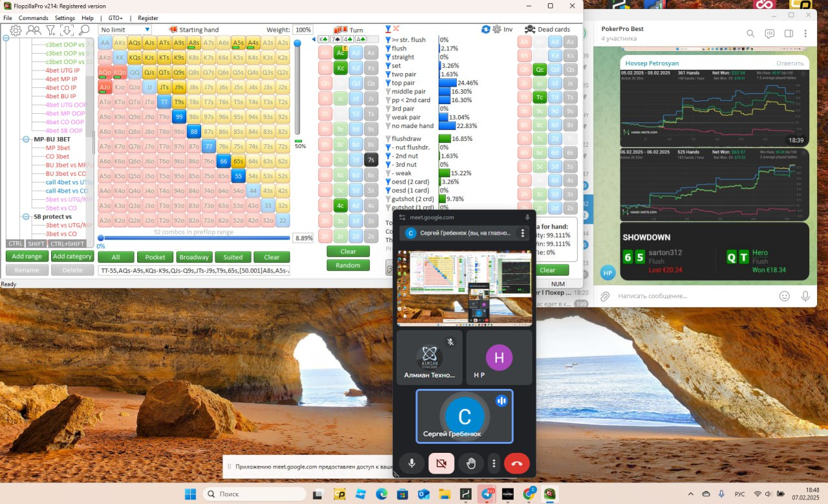Open the Help menu
This screenshot has height=504, width=828.
click(87, 18)
